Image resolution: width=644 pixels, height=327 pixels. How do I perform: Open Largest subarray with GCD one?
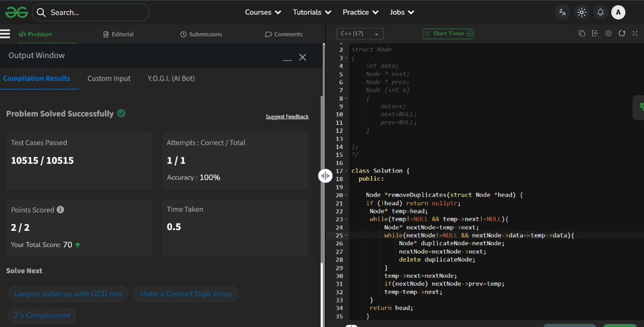pos(68,294)
